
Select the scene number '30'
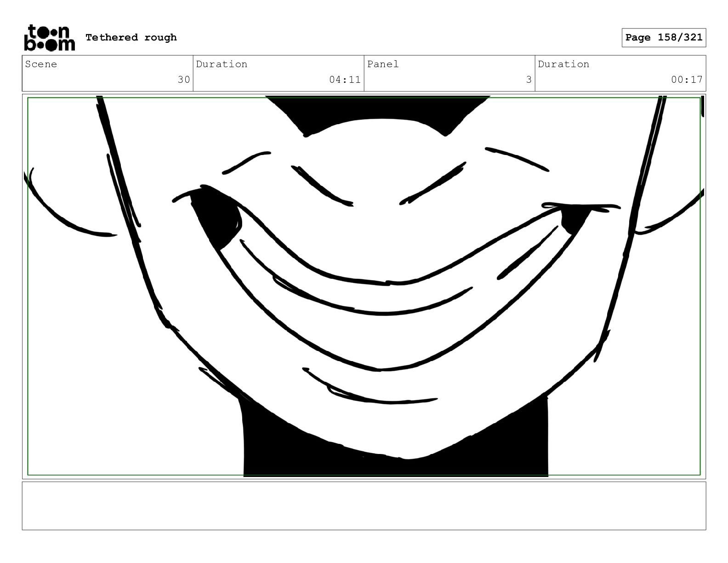click(x=184, y=80)
